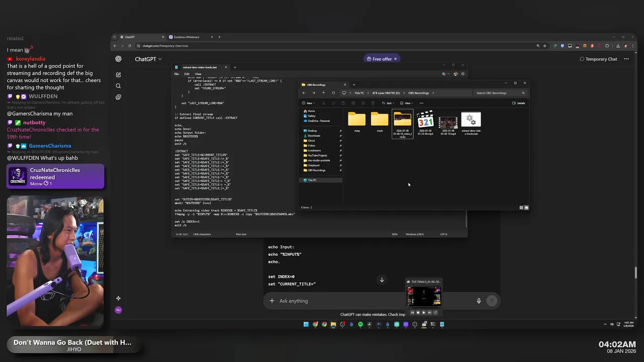Click the ChatGPT logo in sidebar
Image resolution: width=644 pixels, height=362 pixels.
click(x=118, y=59)
